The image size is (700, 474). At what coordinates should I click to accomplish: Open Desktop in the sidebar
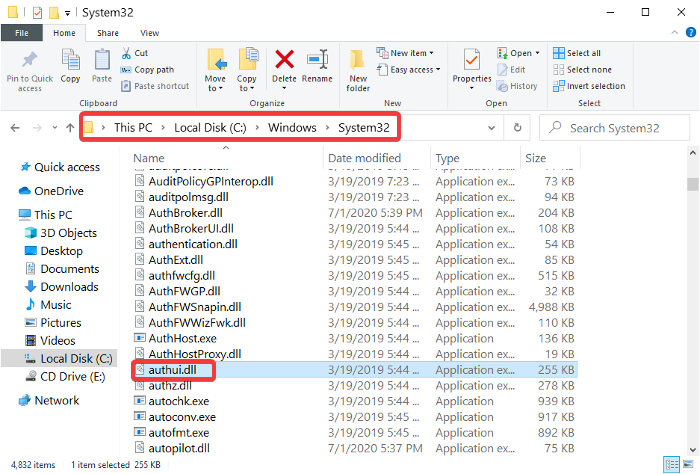coord(54,251)
